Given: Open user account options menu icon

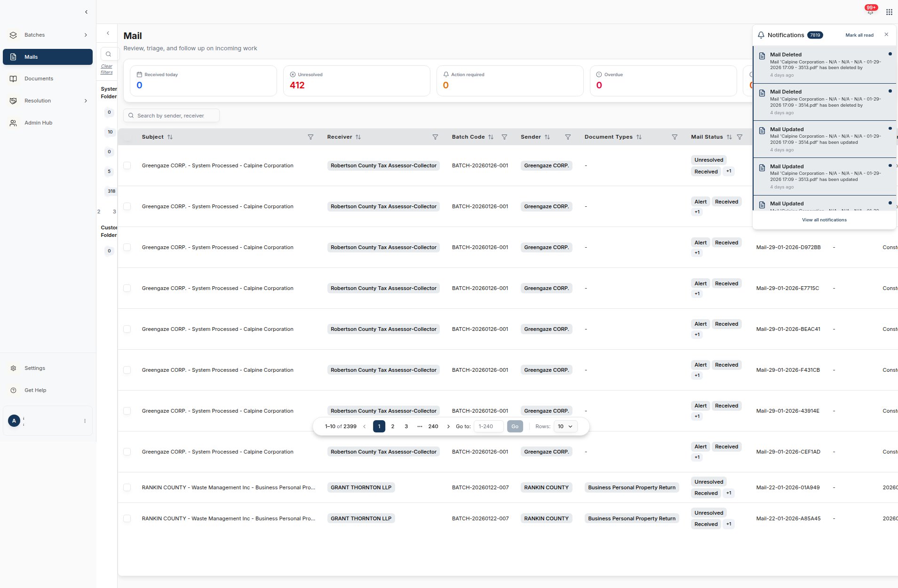Looking at the screenshot, I should click(x=85, y=421).
